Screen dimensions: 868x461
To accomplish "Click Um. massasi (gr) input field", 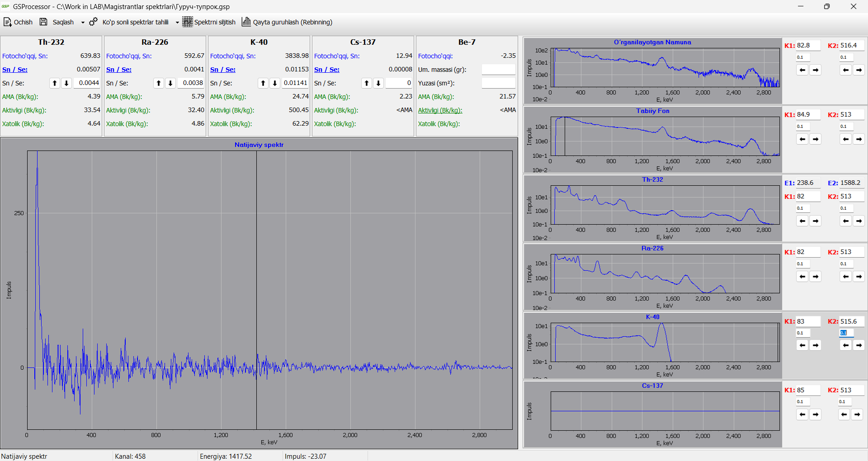I will 499,70.
